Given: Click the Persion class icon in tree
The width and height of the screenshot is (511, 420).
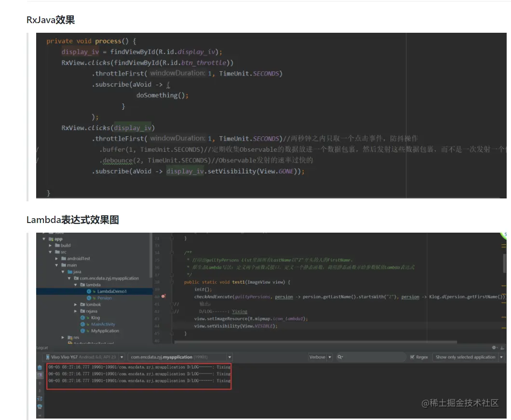Looking at the screenshot, I should [89, 298].
